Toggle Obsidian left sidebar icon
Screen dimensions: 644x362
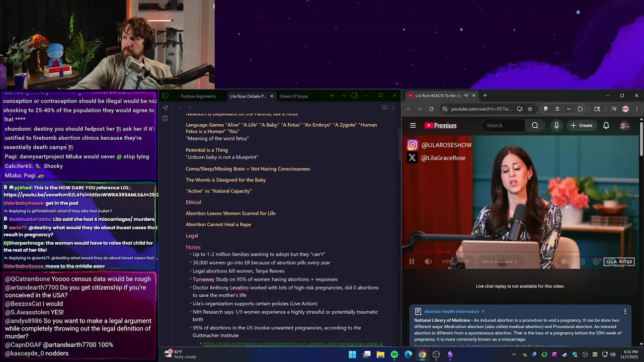[165, 96]
